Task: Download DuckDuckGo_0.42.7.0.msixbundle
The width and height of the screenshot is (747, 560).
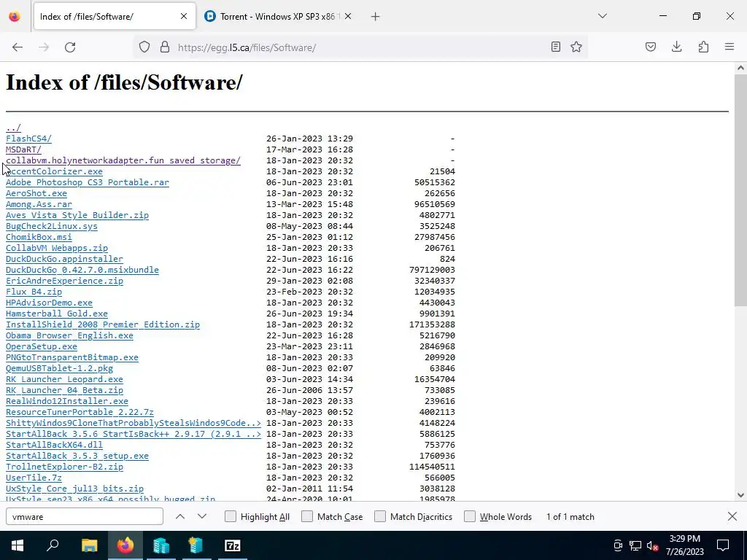Action: click(x=82, y=270)
